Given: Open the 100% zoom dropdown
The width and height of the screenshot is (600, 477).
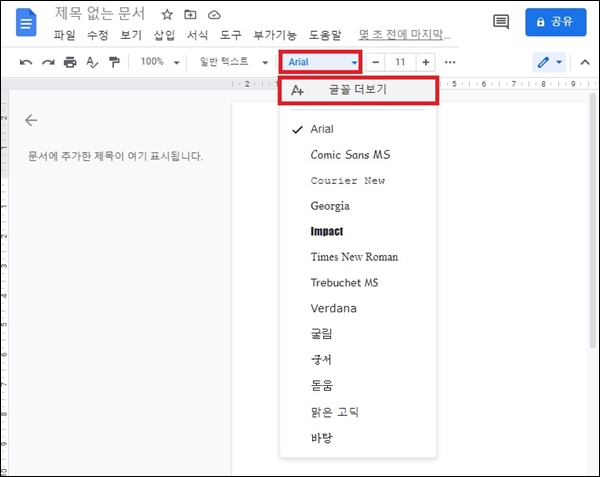Looking at the screenshot, I should pyautogui.click(x=160, y=62).
